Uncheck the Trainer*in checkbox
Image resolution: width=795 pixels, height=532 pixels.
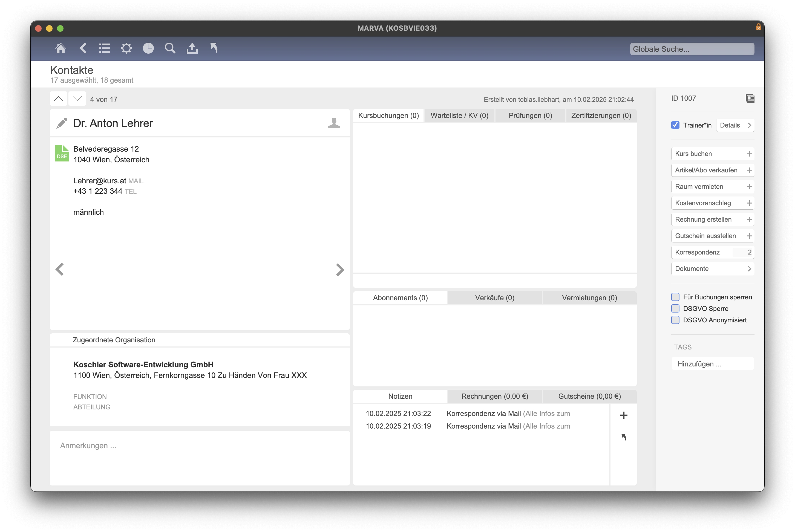pos(675,125)
